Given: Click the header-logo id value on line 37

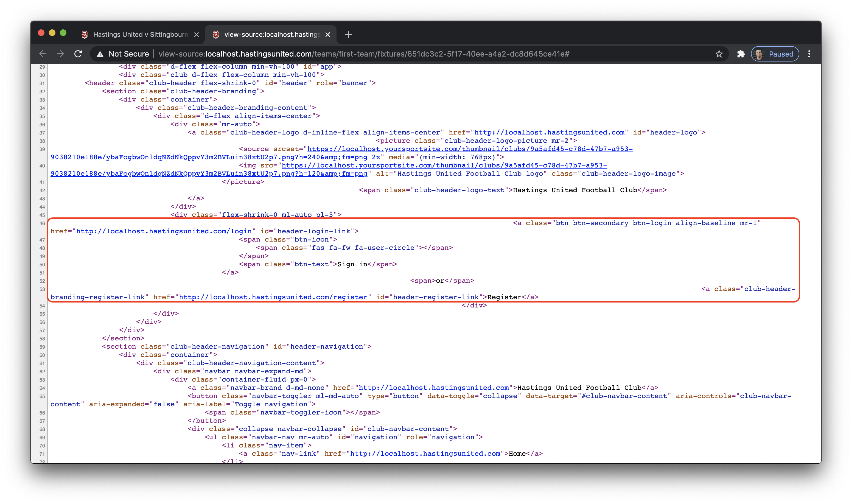Looking at the screenshot, I should tap(673, 133).
